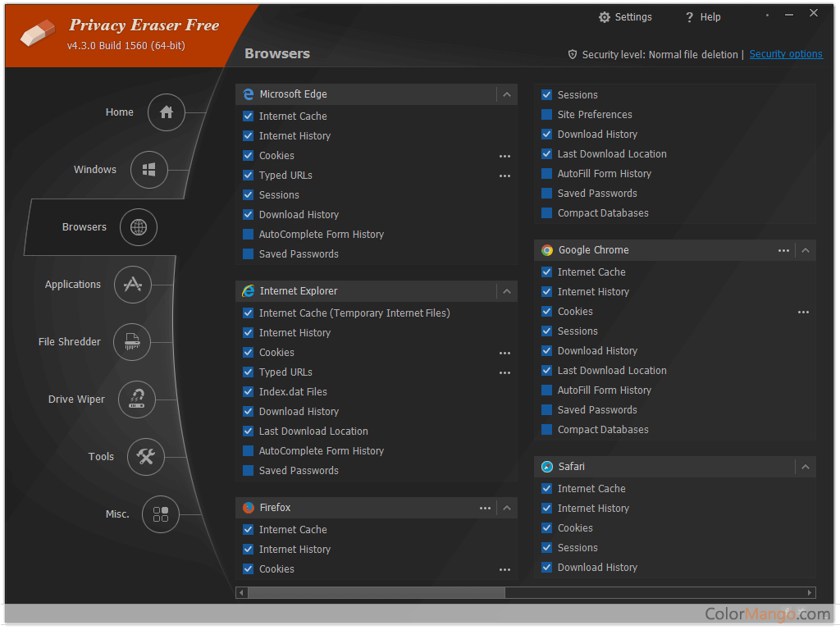Image resolution: width=840 pixels, height=630 pixels.
Task: Check the Site Preferences checkbox
Action: (x=546, y=115)
